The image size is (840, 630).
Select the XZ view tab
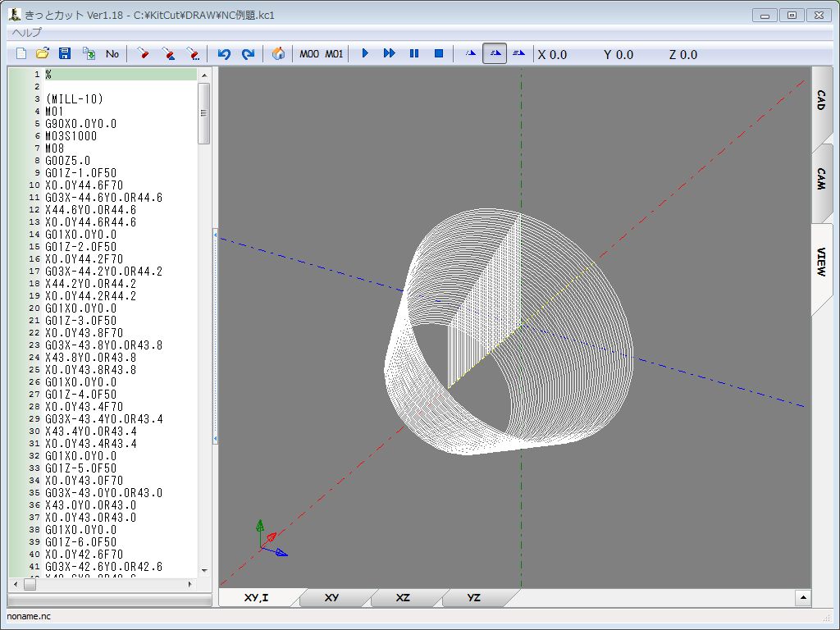[402, 597]
